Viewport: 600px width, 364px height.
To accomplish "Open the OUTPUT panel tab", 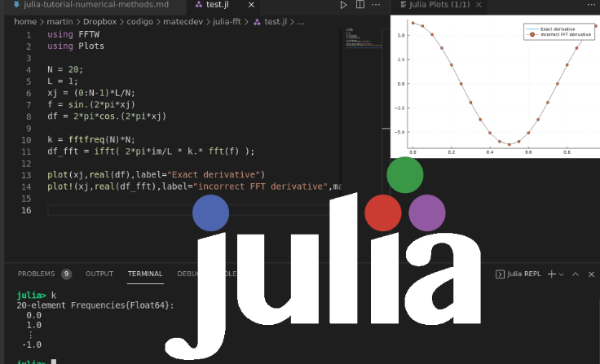I will click(x=99, y=274).
